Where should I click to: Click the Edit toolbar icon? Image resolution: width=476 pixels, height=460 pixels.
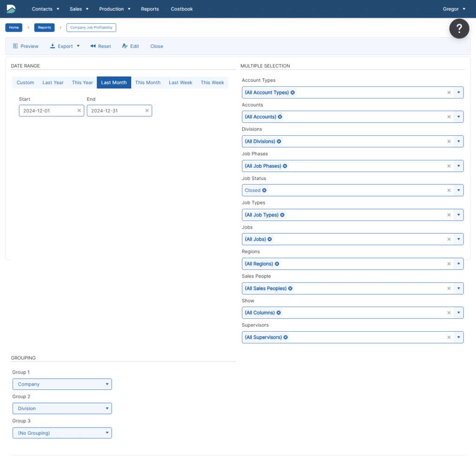125,46
